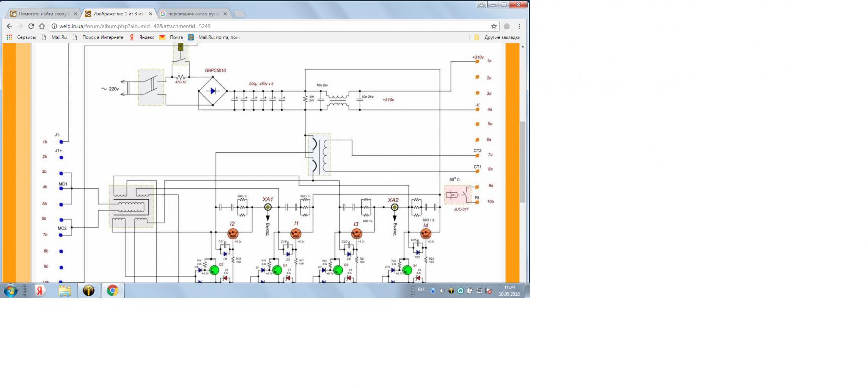Open a new tab
Viewport: 868px width, 388px height.
pos(239,14)
